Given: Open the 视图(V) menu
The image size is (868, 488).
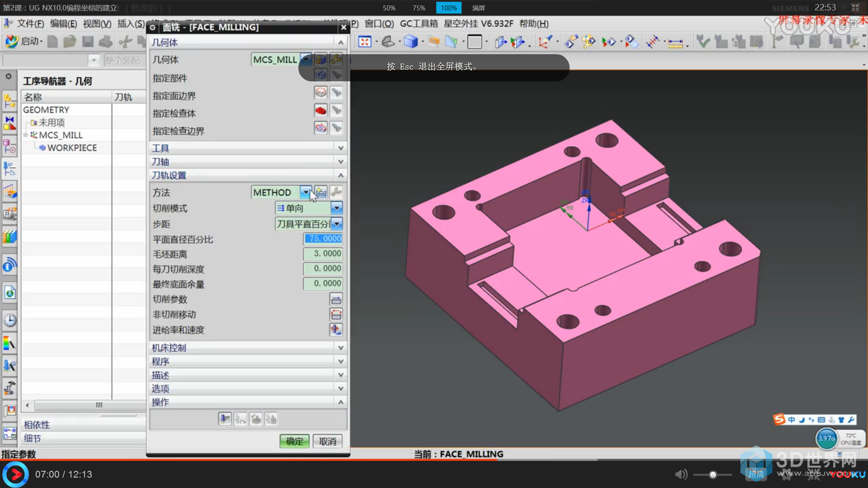Looking at the screenshot, I should (97, 23).
